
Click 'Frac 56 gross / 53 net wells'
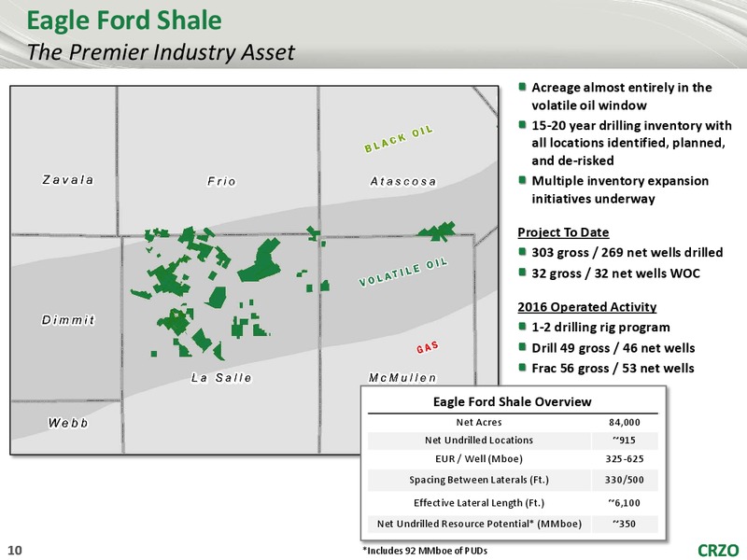pos(613,368)
